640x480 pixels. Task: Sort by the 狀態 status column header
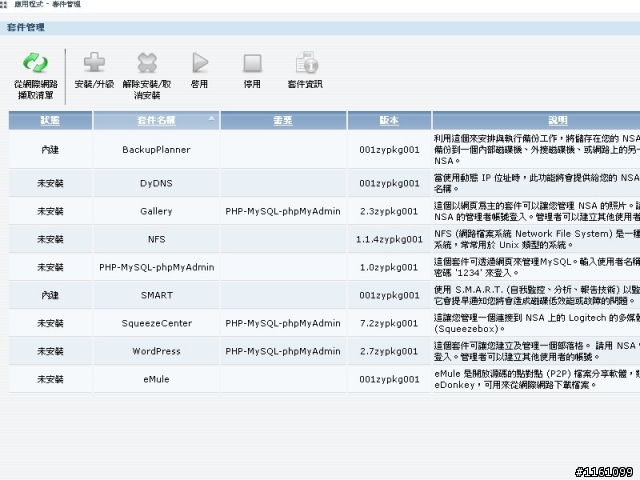50,120
